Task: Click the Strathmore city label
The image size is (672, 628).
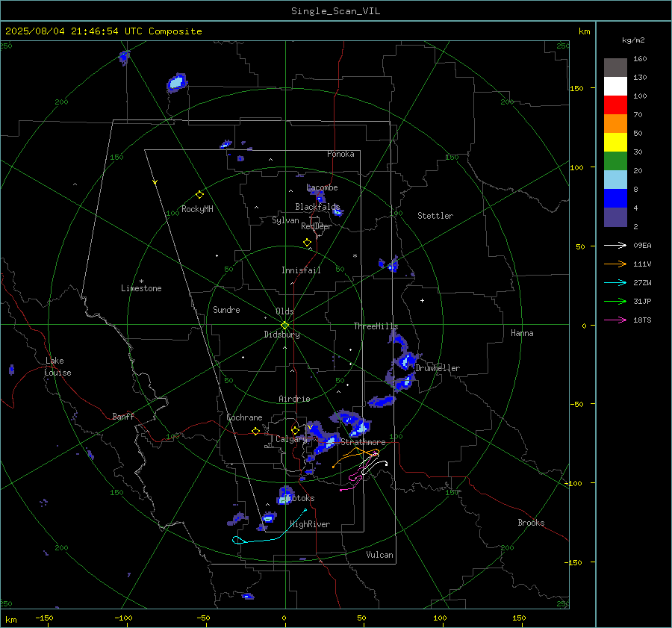Action: [x=363, y=442]
